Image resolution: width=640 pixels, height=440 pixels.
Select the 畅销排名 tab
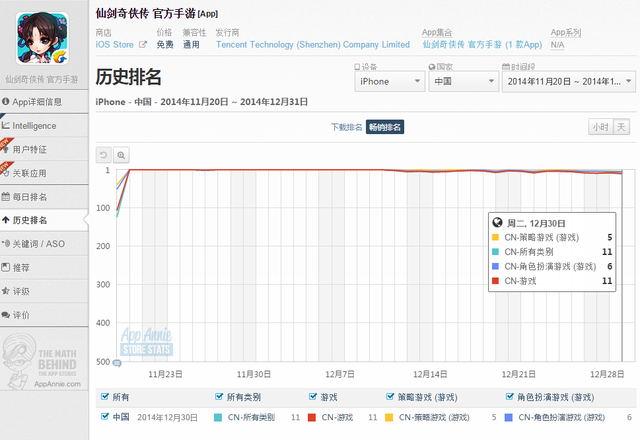coord(385,127)
